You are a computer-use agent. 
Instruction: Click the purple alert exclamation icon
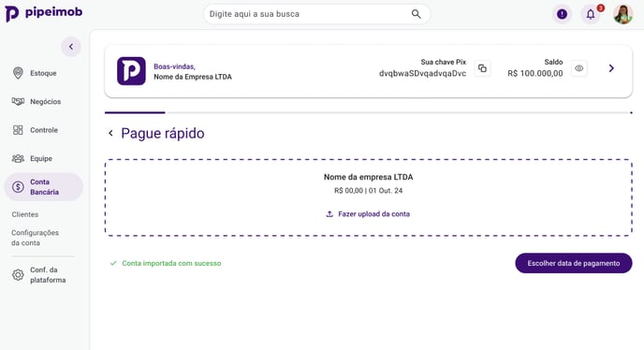(562, 14)
